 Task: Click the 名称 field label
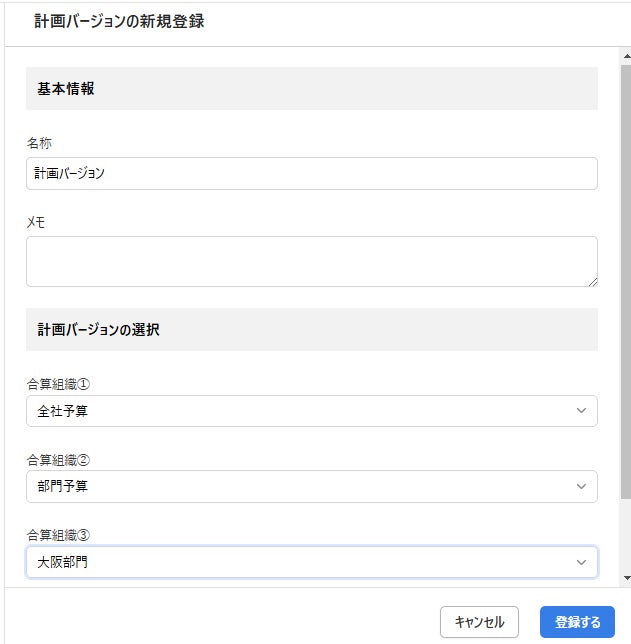coord(39,144)
